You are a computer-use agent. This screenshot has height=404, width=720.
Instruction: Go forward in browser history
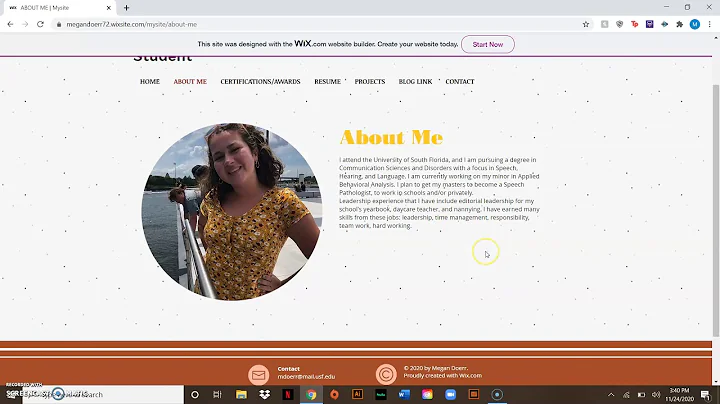click(25, 24)
